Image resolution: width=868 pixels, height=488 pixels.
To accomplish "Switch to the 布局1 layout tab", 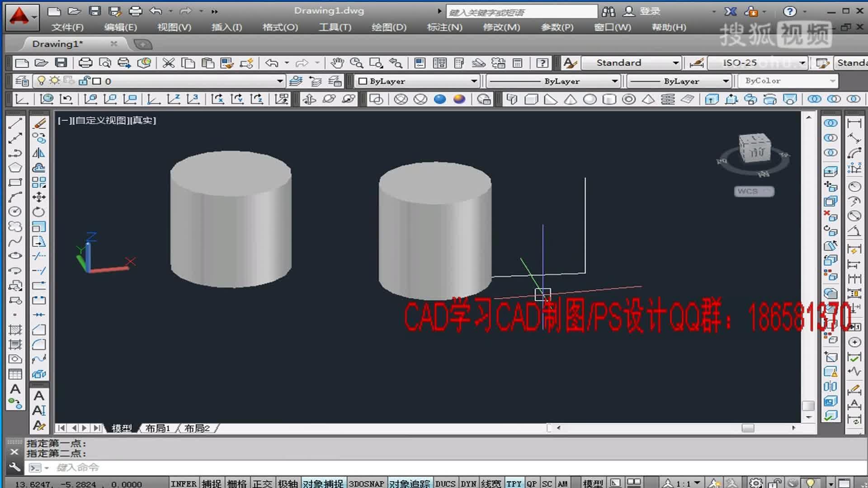I will 157,428.
